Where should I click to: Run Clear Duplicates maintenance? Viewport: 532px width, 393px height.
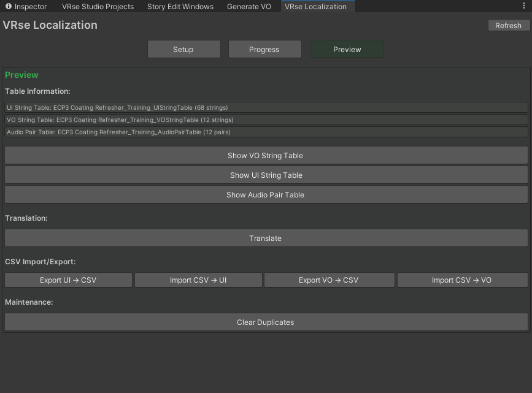click(265, 321)
